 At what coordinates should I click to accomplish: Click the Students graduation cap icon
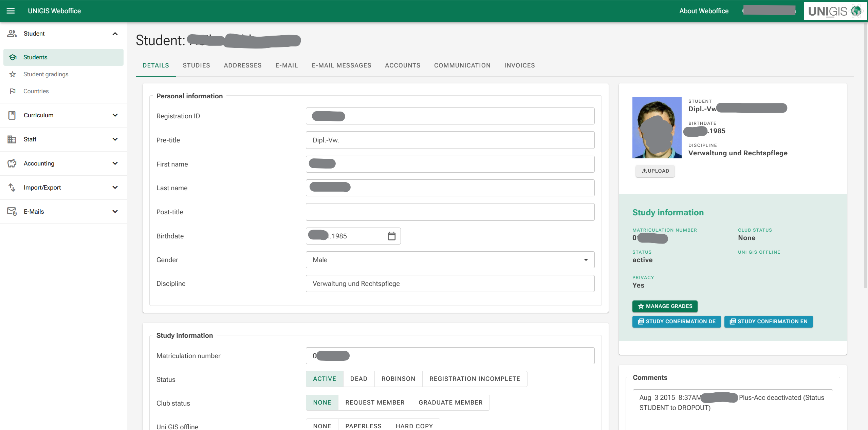pos(13,57)
